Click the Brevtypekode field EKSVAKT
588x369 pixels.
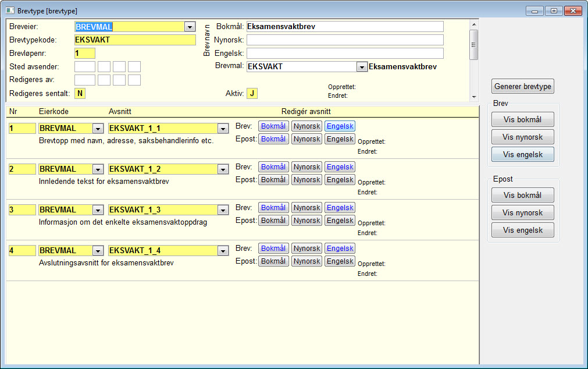(x=135, y=40)
